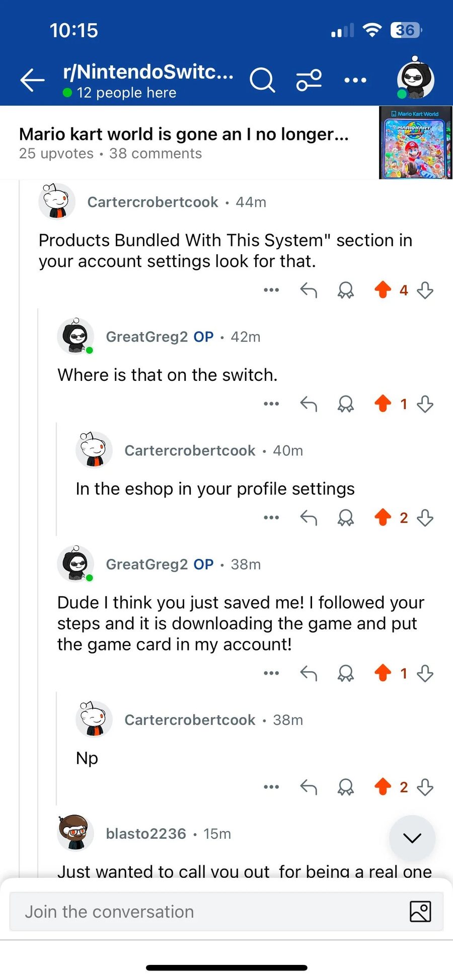Jump to next comment with chevron button

[412, 838]
